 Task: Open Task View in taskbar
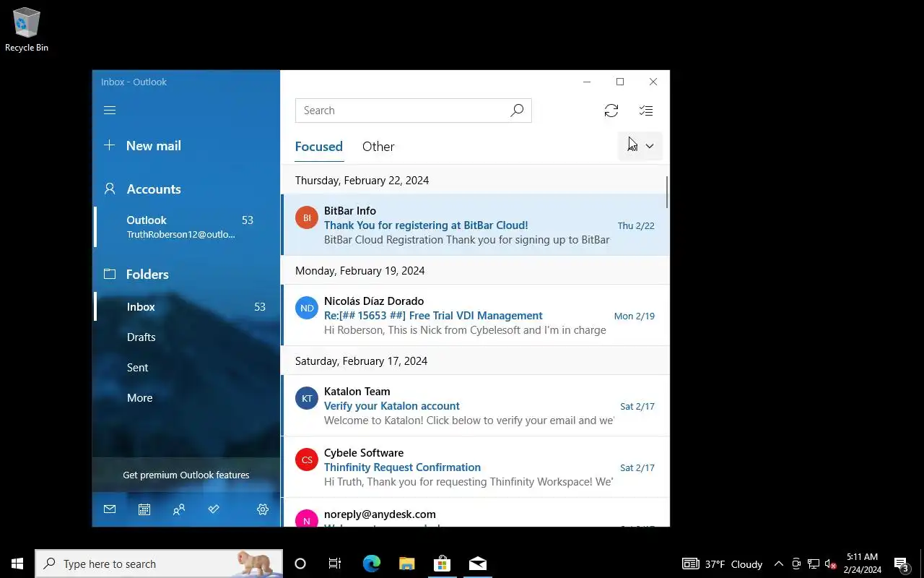(x=335, y=564)
